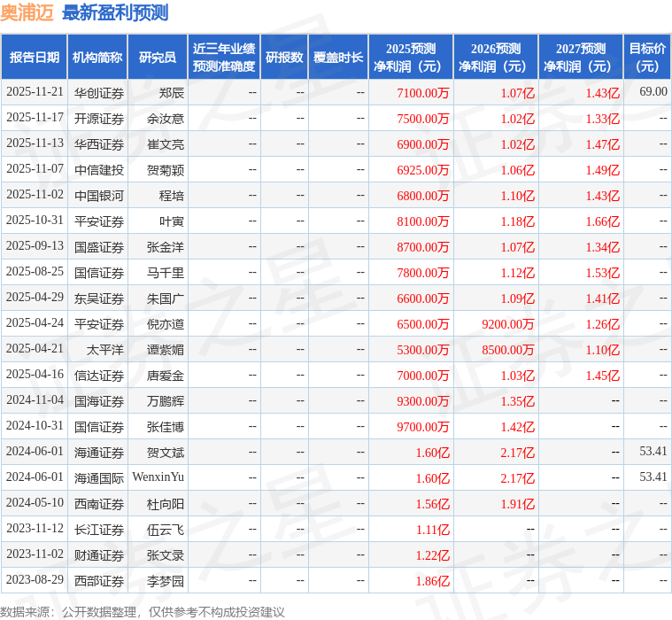Click the 研报数 column header
This screenshot has height=620, width=672.
(x=284, y=58)
